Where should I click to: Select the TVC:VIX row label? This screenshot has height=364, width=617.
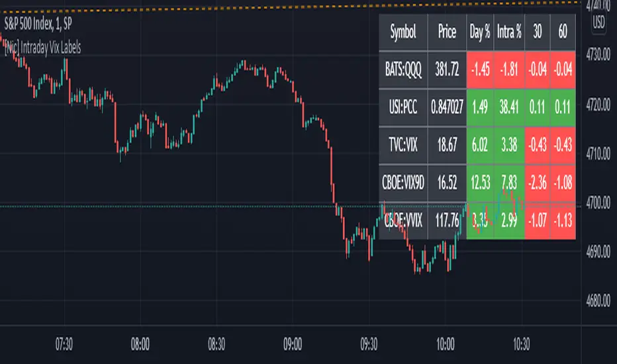point(403,142)
